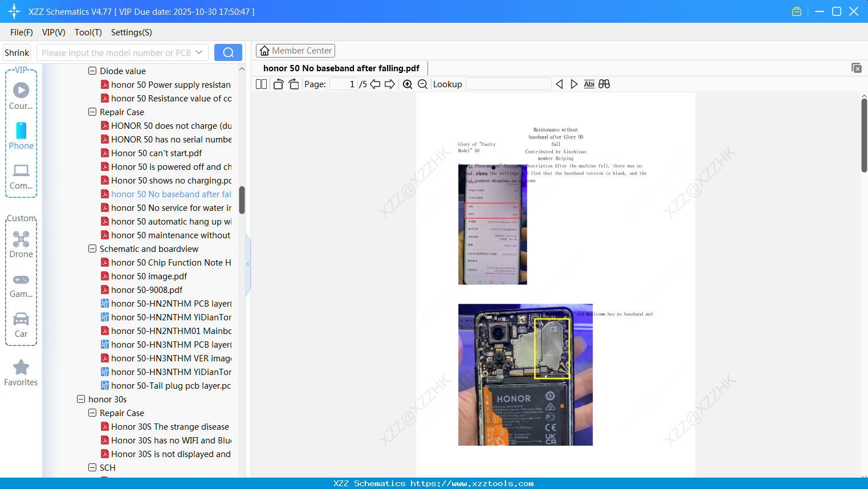Click the blue search button
Image resolution: width=868 pixels, height=489 pixels.
pos(228,52)
